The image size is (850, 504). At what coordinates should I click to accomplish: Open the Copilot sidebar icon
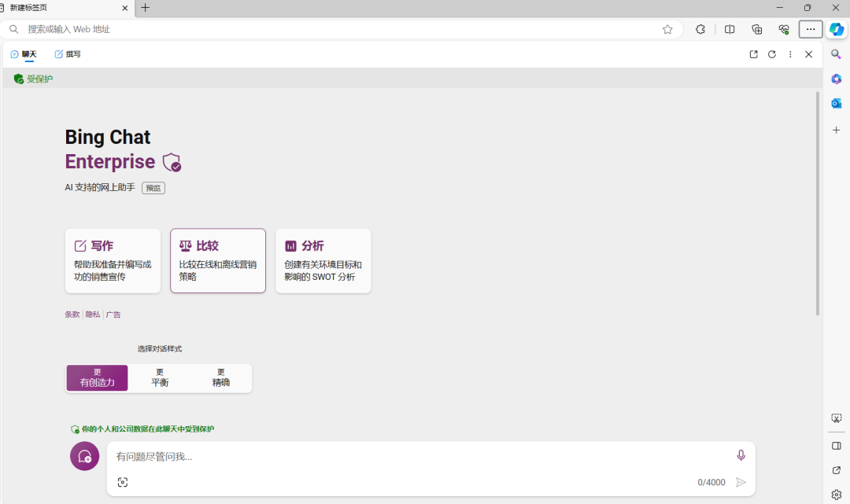coord(837,29)
